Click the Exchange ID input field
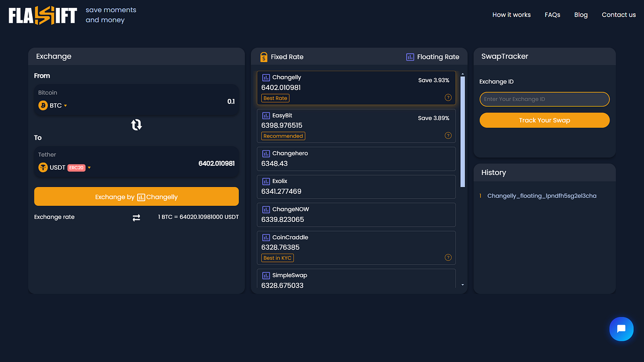This screenshot has height=362, width=644. [545, 99]
